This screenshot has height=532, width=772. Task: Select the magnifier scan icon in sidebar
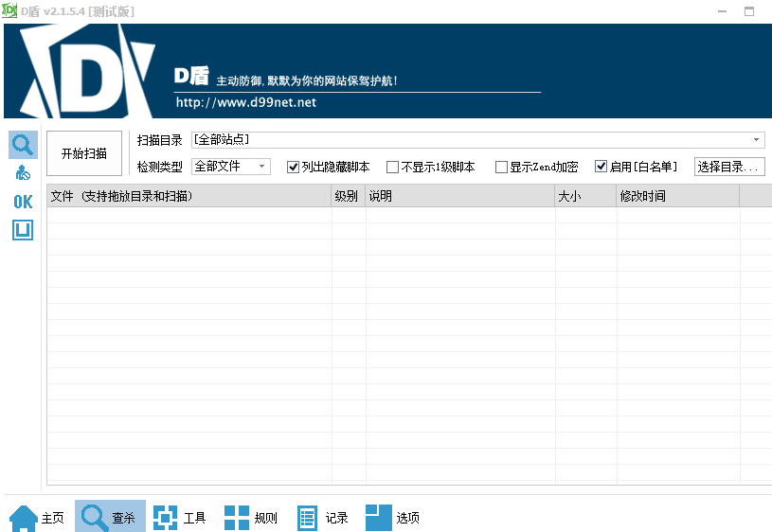pos(23,145)
